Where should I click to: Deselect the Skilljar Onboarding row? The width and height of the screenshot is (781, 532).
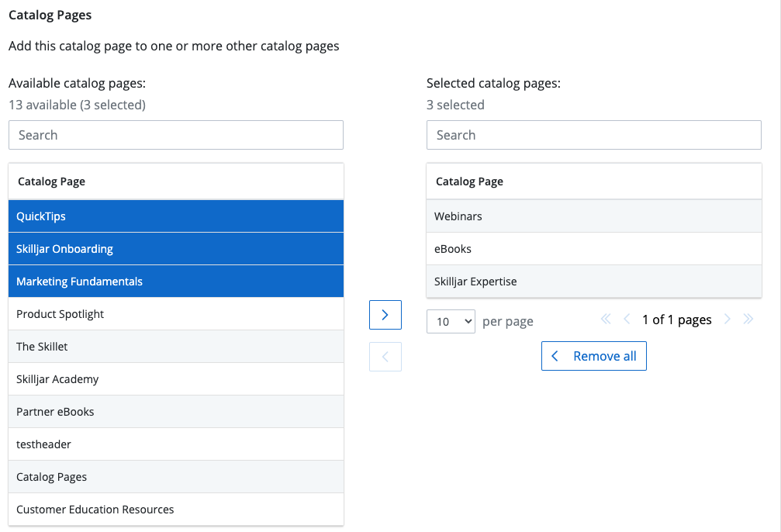pos(176,249)
